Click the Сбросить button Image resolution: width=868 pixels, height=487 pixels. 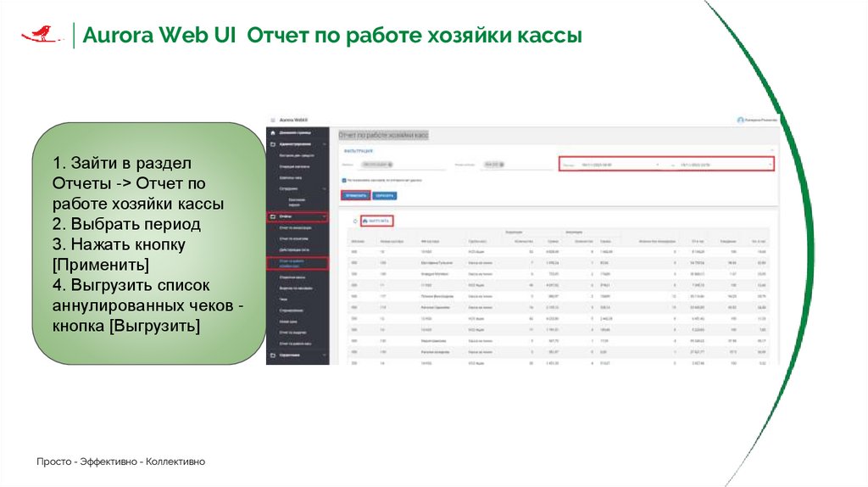pyautogui.click(x=384, y=196)
